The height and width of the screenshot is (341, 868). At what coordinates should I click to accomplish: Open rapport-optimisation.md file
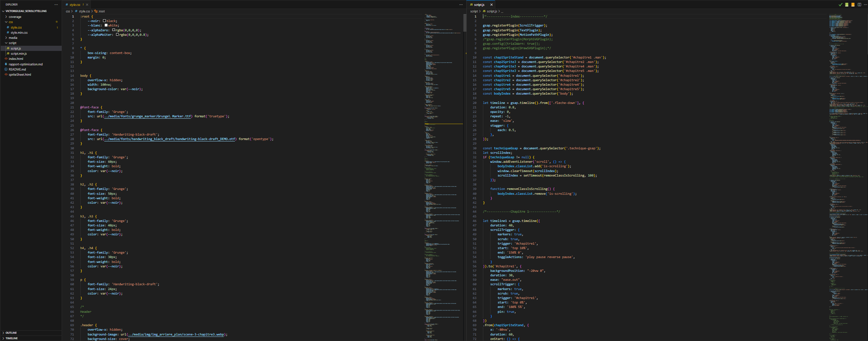coord(31,64)
